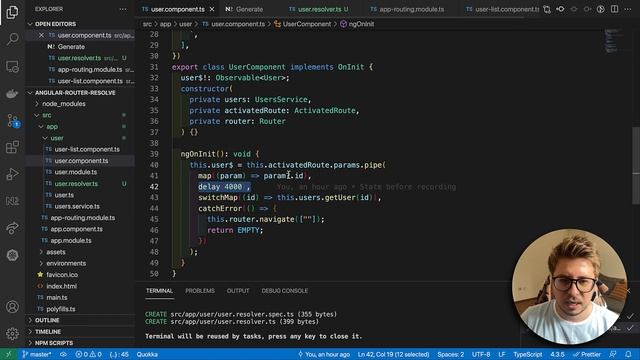Click Spaces: 2 indentation setting
The height and width of the screenshot is (360, 640).
[451, 354]
